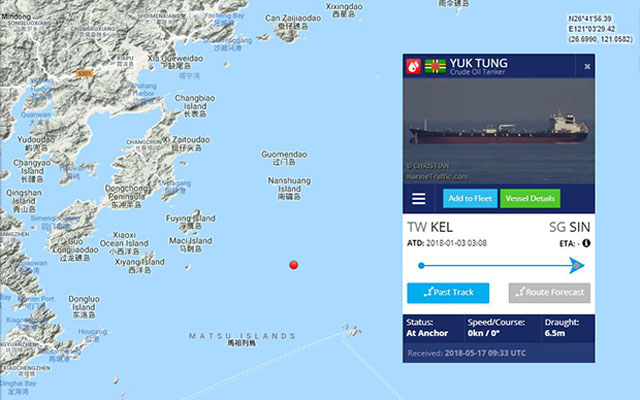Click the vessel photo thumbnail
Screen dimensions: 640x400
click(x=499, y=131)
